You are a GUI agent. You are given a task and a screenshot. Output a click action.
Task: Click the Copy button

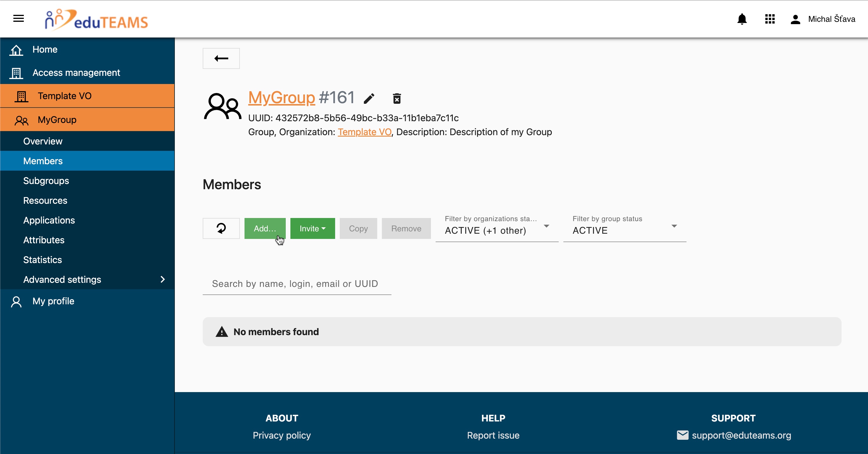(x=358, y=228)
